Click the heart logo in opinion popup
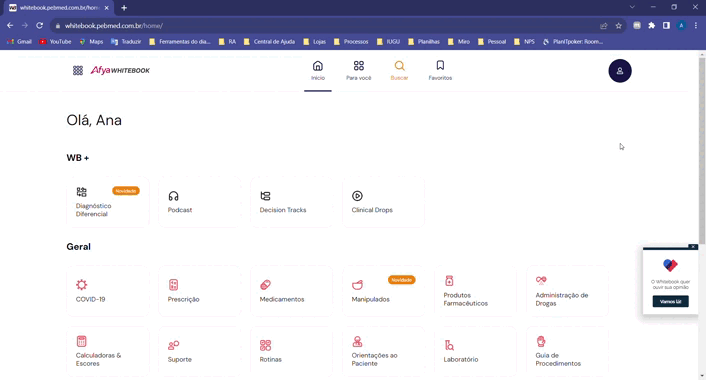Screen dimensions: 706x380 pos(670,265)
